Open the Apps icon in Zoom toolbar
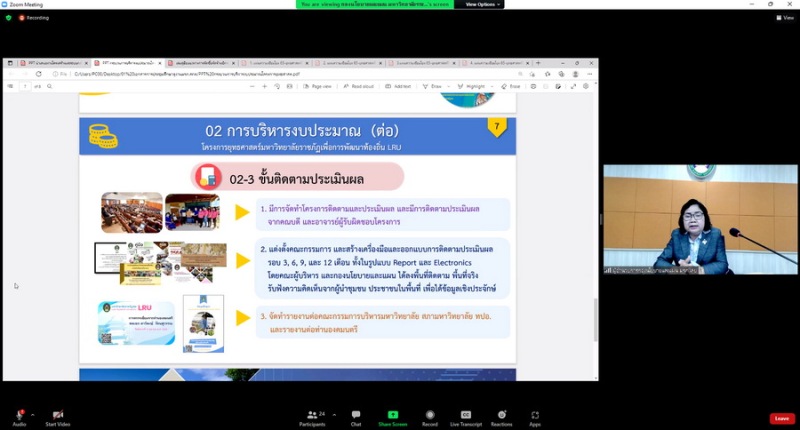800x430 pixels. (535, 415)
